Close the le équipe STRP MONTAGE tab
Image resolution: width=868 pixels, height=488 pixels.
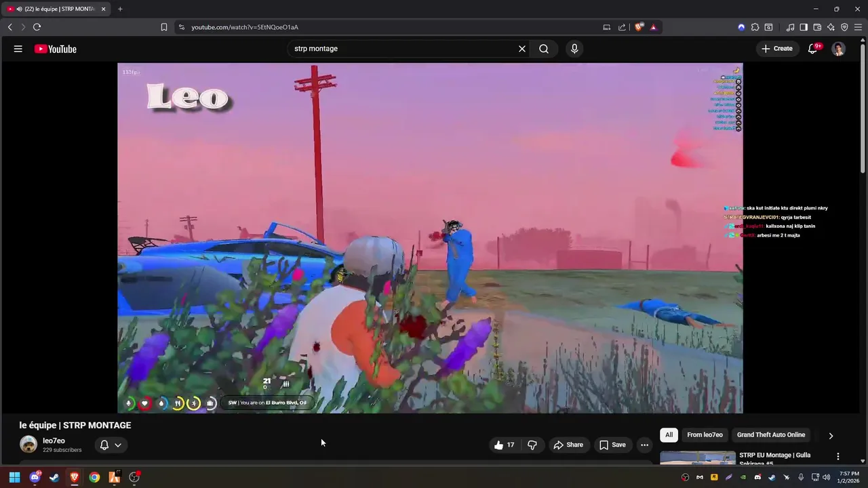point(104,9)
